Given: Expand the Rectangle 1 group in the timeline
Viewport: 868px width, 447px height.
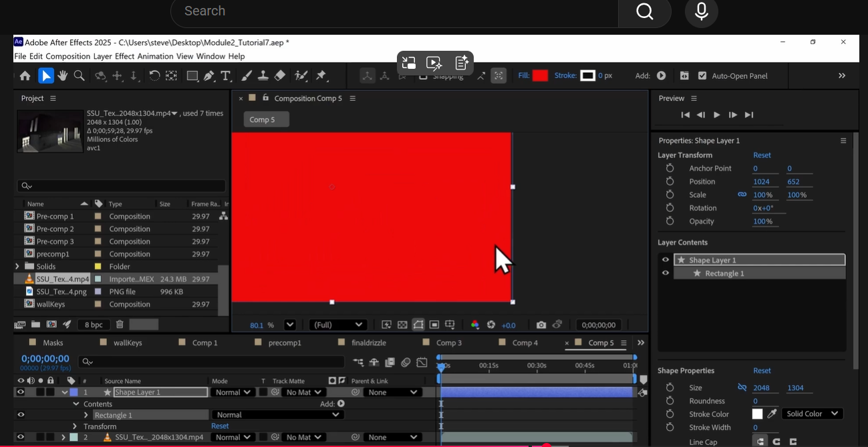Looking at the screenshot, I should (86, 414).
